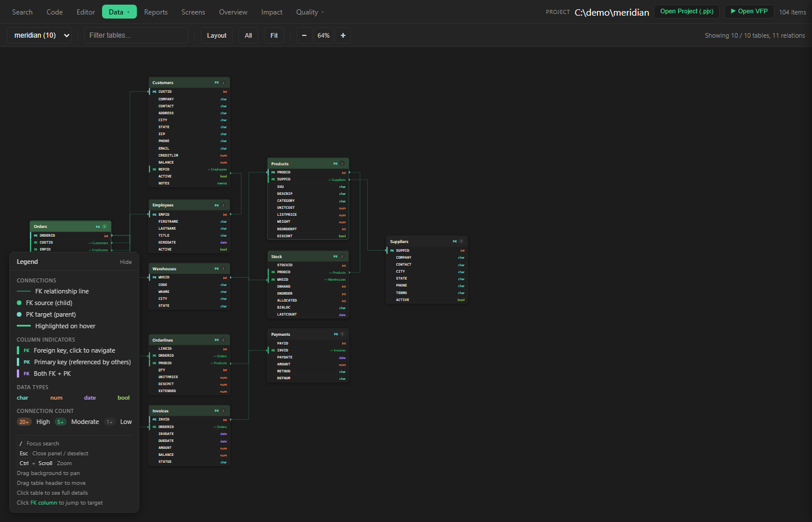Select the Employees table header
This screenshot has width=812, height=522.
tap(189, 205)
